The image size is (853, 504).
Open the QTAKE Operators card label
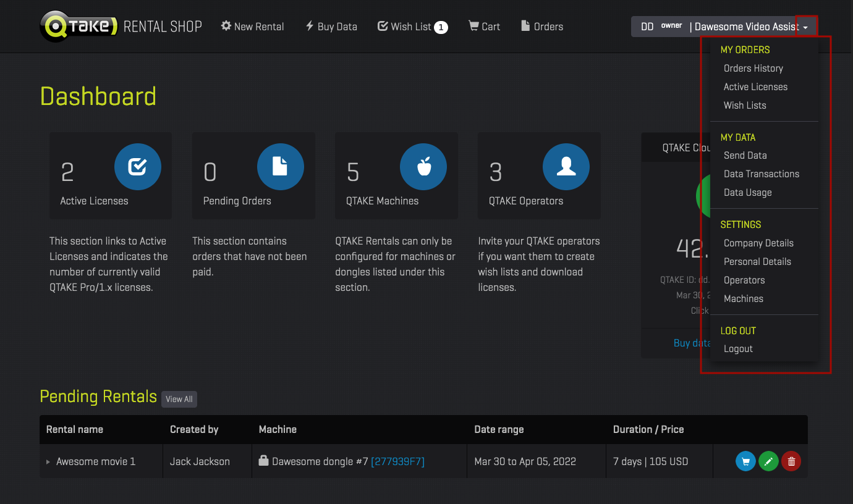[526, 201]
